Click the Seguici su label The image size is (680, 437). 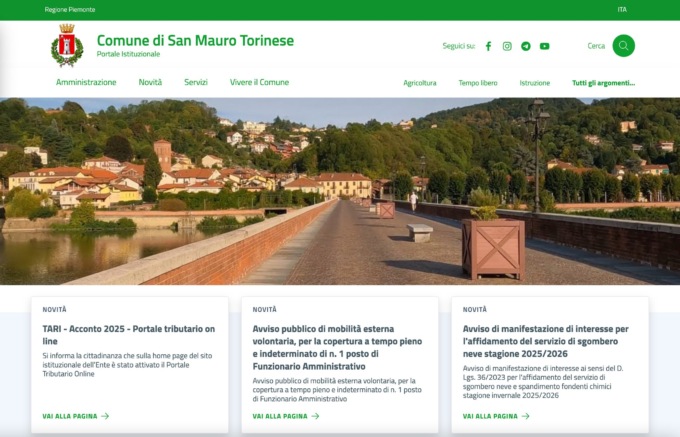459,46
